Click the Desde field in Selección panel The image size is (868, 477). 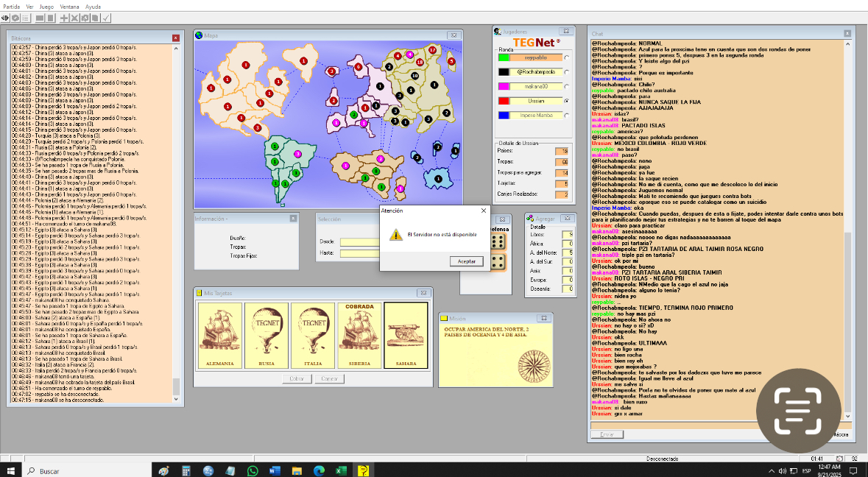point(359,241)
